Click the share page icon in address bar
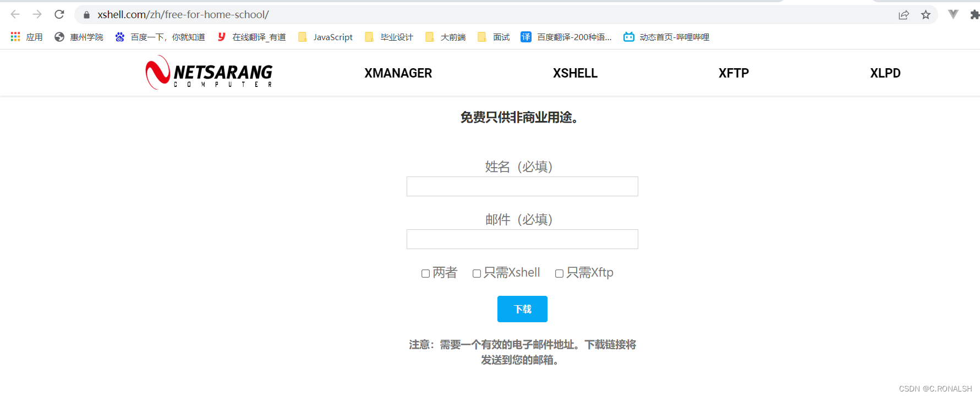Screen dimensions: 980x397 904,15
